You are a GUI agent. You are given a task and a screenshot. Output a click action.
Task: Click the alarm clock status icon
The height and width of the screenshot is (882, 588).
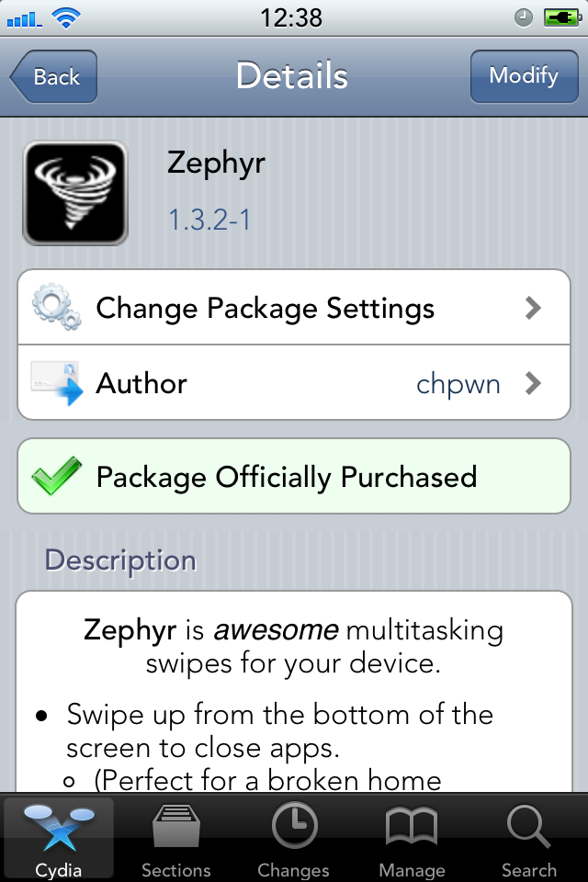(x=524, y=18)
